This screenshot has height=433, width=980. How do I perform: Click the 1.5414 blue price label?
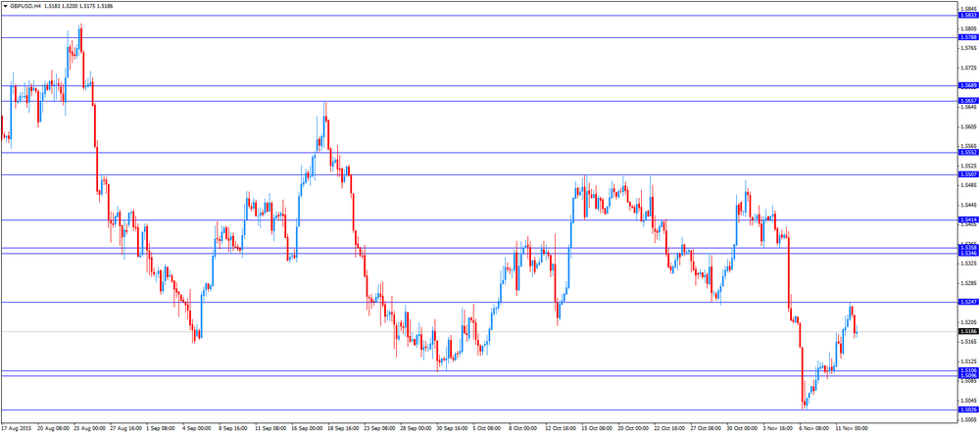pyautogui.click(x=968, y=220)
